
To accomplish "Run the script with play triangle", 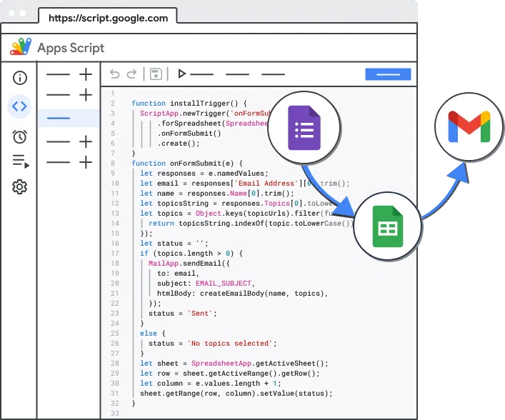I will tap(181, 74).
